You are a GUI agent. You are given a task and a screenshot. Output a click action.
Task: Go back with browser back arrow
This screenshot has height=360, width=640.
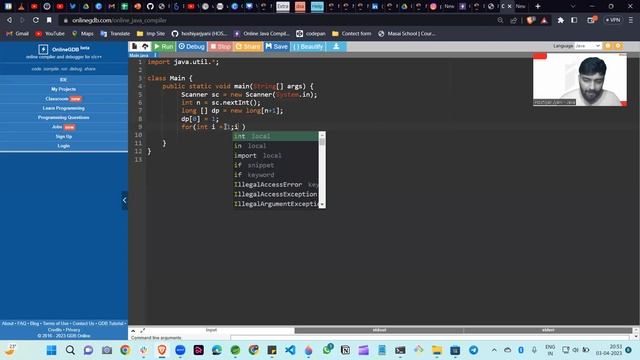tap(9, 20)
